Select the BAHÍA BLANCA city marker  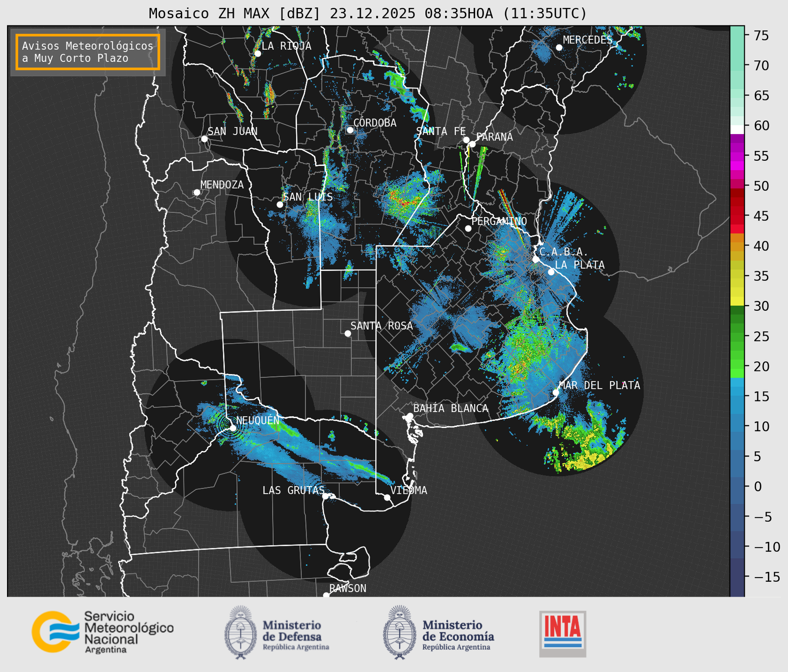[x=410, y=416]
